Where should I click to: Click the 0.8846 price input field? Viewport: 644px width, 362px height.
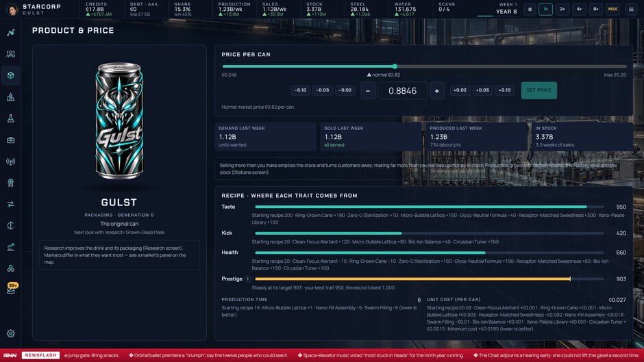[403, 91]
